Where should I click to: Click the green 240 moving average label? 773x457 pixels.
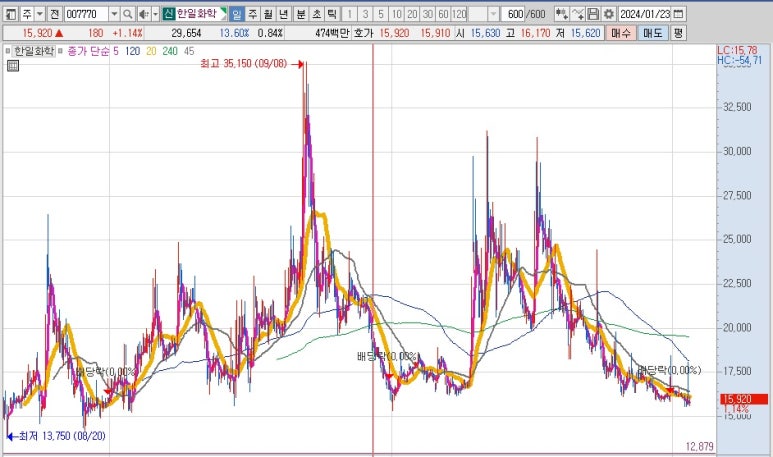[170, 51]
